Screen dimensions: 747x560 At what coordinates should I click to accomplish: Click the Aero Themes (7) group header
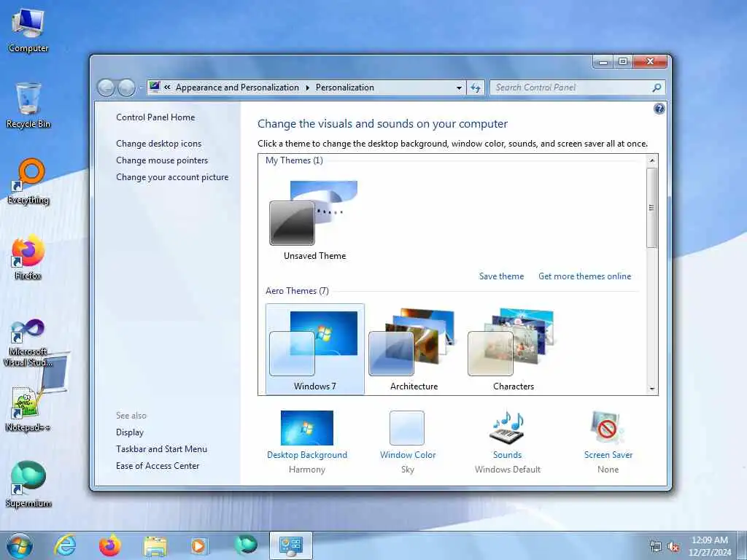coord(298,291)
